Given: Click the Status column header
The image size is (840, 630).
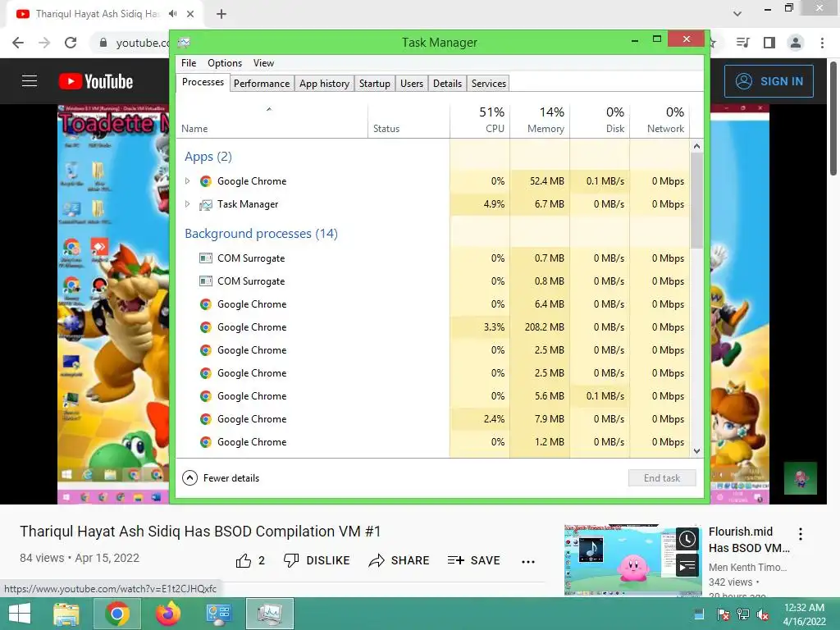Looking at the screenshot, I should 409,120.
